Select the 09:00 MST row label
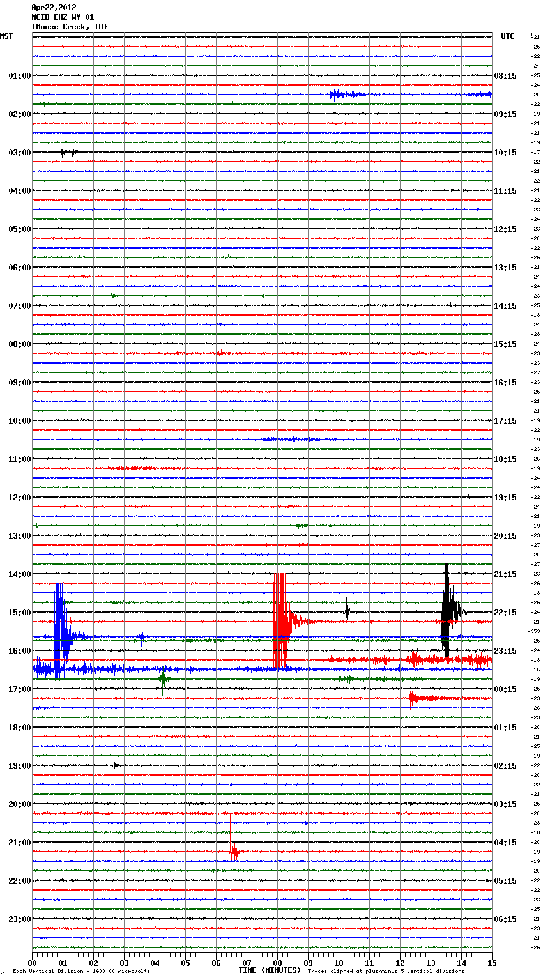The height and width of the screenshot is (980, 543). click(x=20, y=382)
